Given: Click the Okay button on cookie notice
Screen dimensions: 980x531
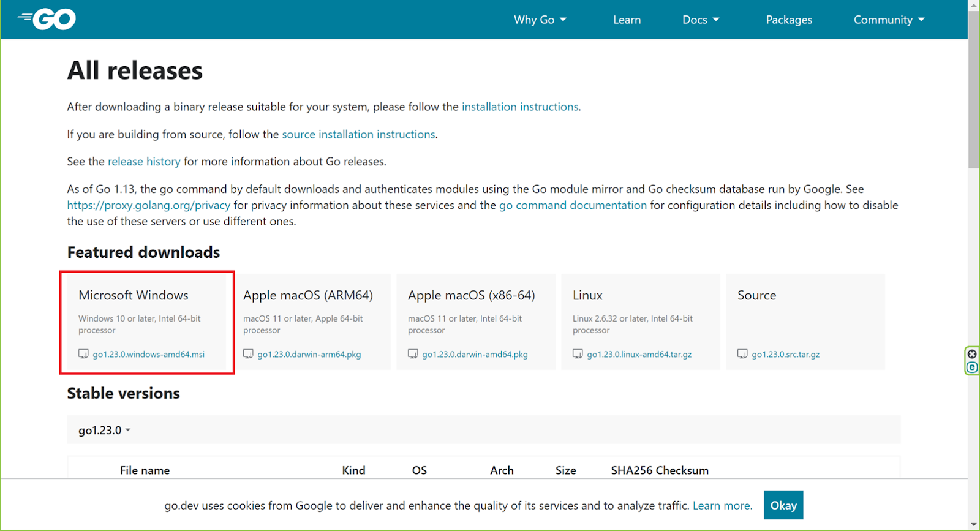Looking at the screenshot, I should click(783, 505).
